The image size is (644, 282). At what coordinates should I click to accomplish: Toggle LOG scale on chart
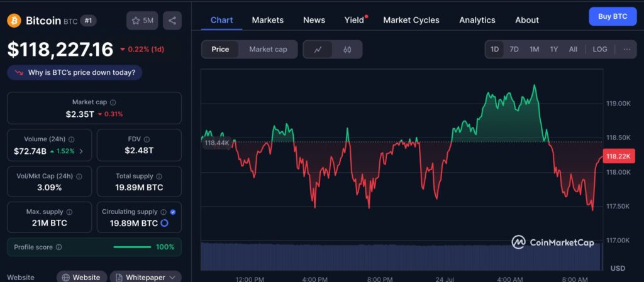[599, 49]
